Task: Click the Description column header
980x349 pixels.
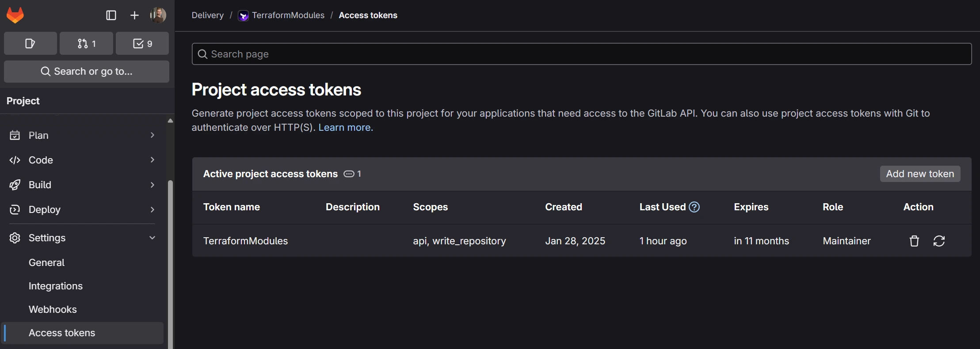Action: click(x=352, y=207)
